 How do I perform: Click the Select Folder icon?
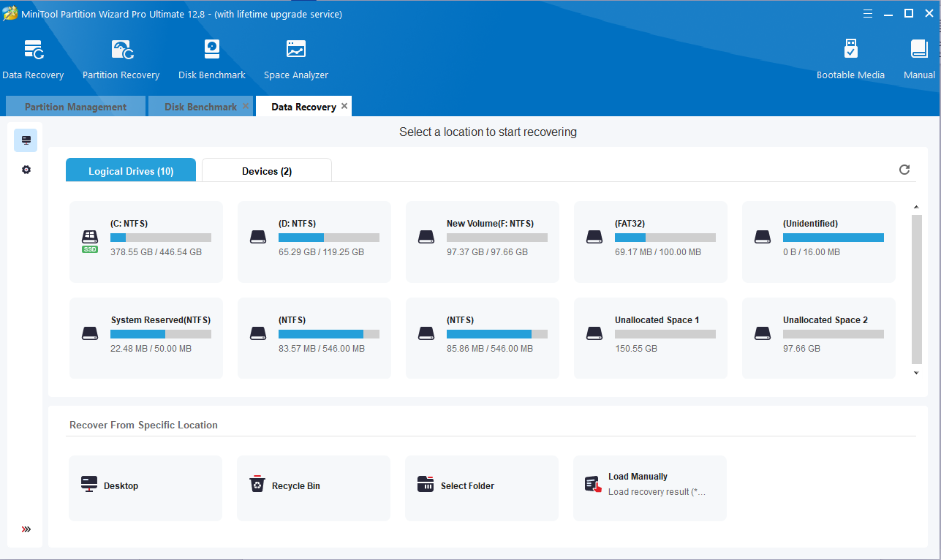pos(426,485)
